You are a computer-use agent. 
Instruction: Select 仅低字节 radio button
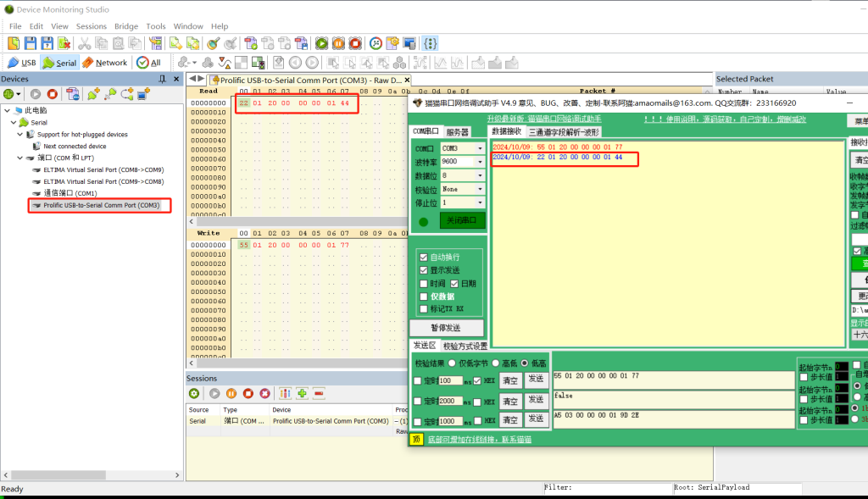(453, 363)
